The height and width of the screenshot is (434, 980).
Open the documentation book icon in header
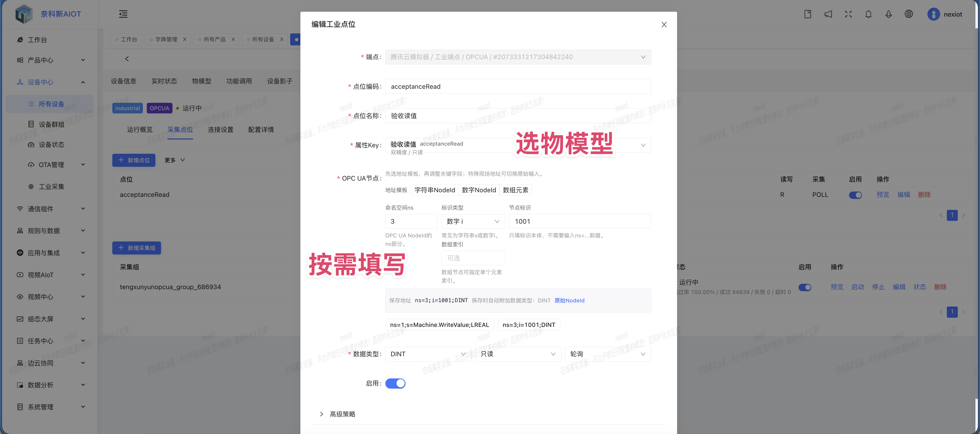pos(808,14)
